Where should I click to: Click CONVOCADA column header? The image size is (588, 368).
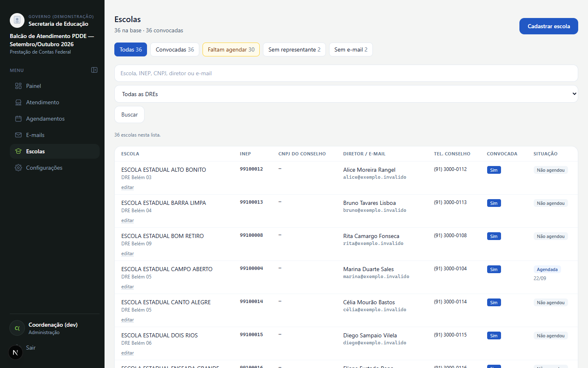click(502, 154)
